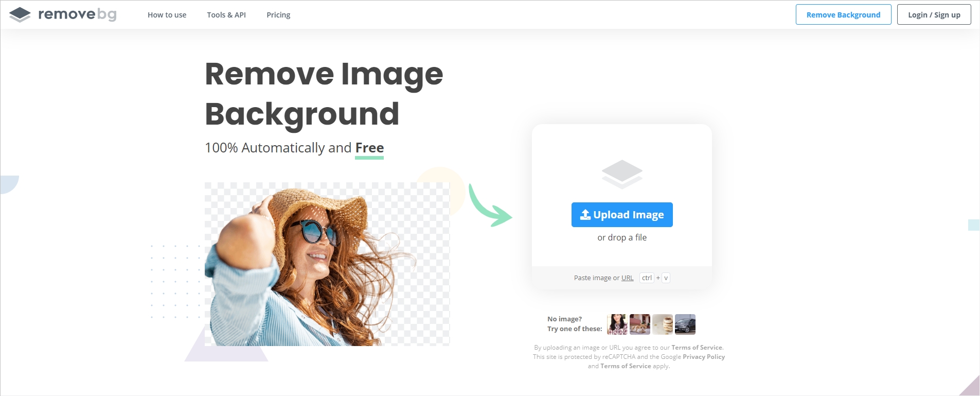
Task: Open the How to use menu
Action: (x=167, y=15)
